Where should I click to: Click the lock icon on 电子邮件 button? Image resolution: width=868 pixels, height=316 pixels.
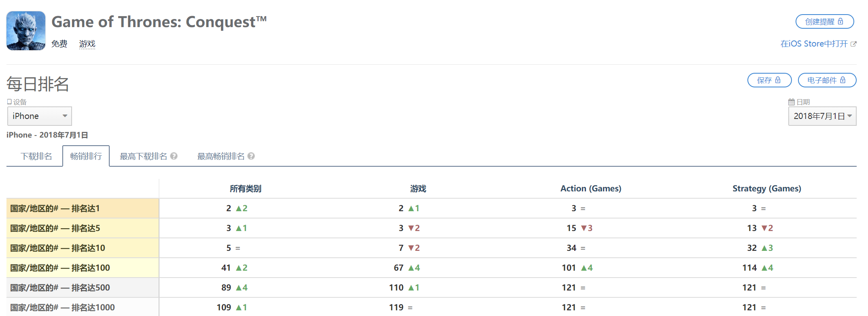[x=843, y=80]
